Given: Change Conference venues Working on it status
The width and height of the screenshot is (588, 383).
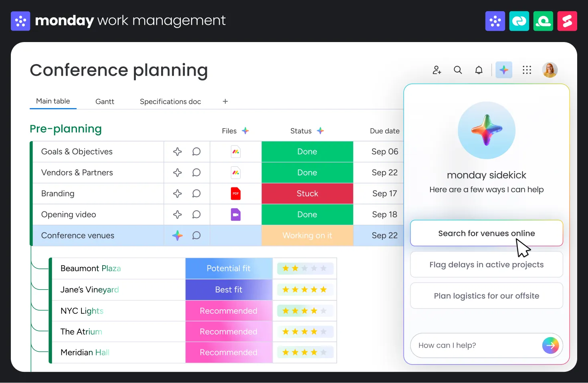Looking at the screenshot, I should [x=307, y=236].
